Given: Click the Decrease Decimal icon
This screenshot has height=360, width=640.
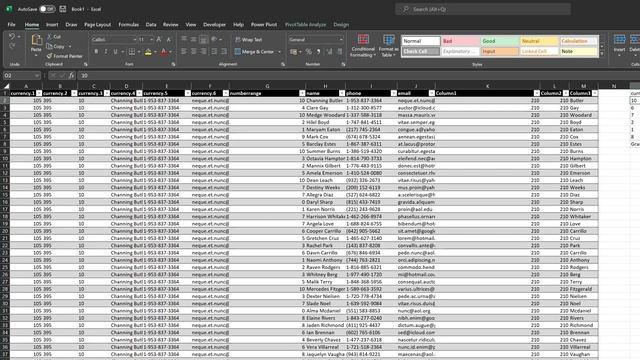Looking at the screenshot, I should coord(339,52).
